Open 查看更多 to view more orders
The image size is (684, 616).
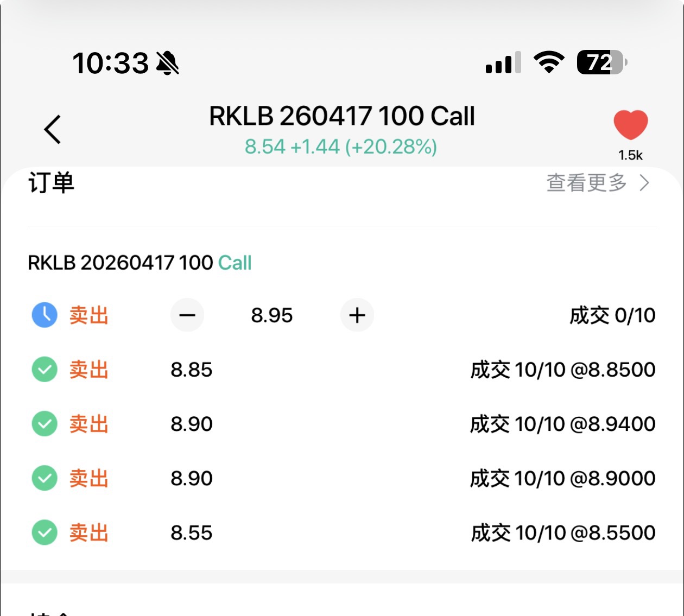pyautogui.click(x=586, y=183)
